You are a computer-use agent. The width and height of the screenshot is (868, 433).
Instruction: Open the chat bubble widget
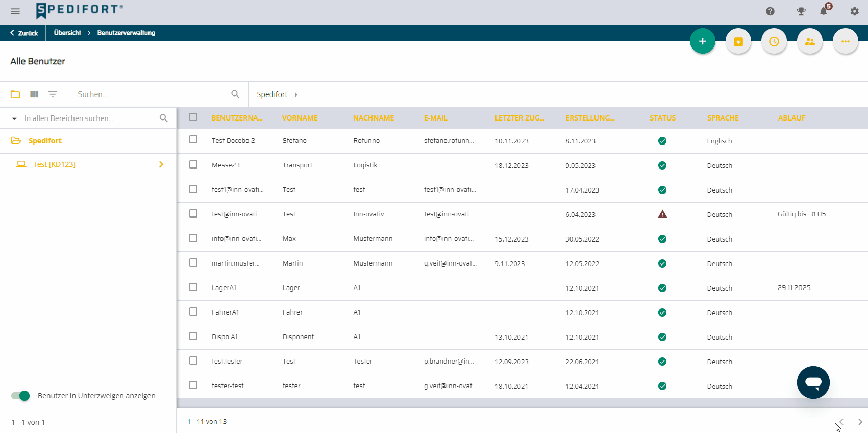tap(813, 382)
